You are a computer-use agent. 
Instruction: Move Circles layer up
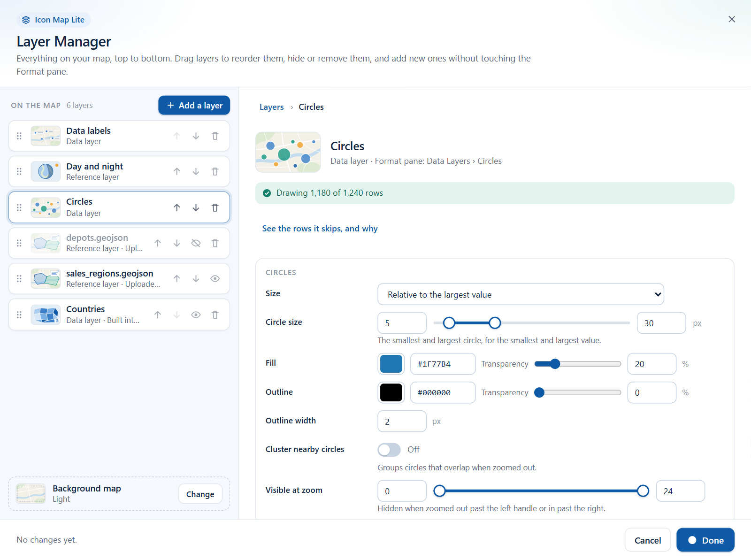click(x=177, y=207)
